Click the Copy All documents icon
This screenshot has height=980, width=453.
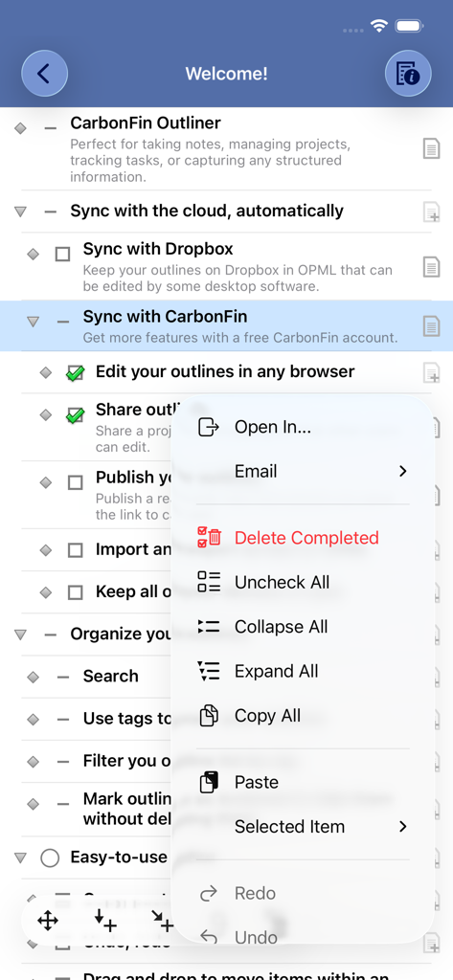click(x=209, y=715)
